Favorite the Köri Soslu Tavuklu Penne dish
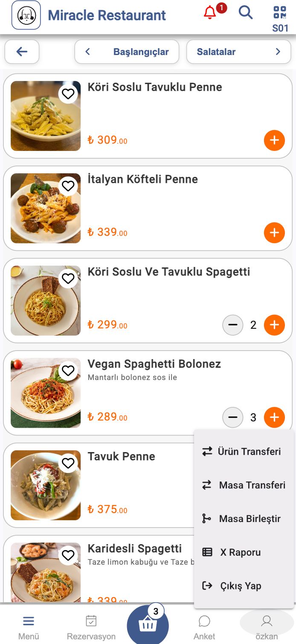 68,93
